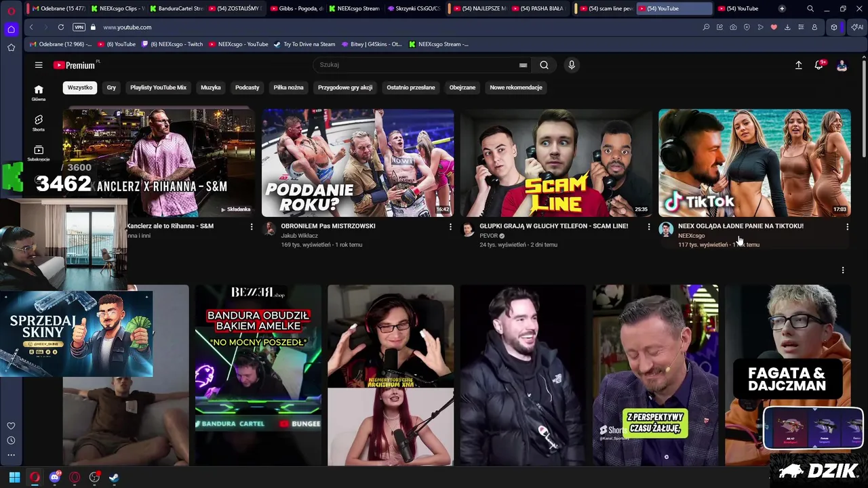
Task: Open TikTok NEEX video thumbnail
Action: (755, 163)
